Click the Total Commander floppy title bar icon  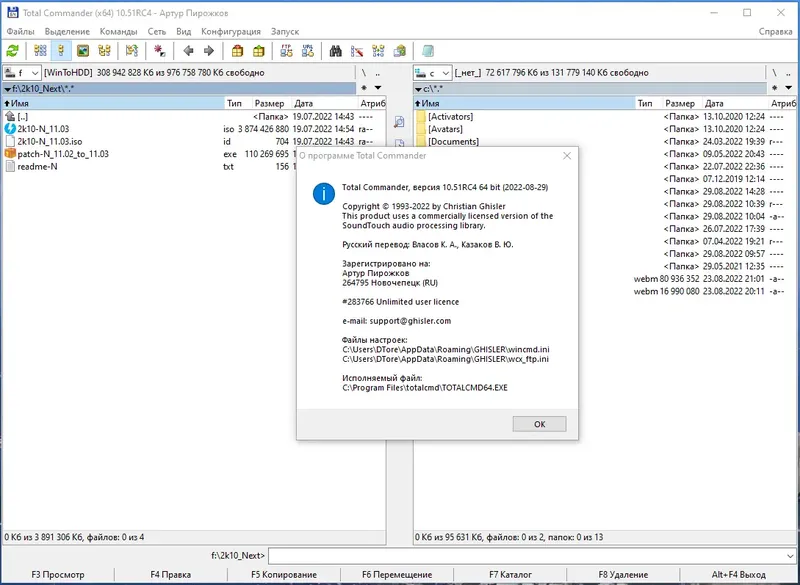tap(12, 12)
